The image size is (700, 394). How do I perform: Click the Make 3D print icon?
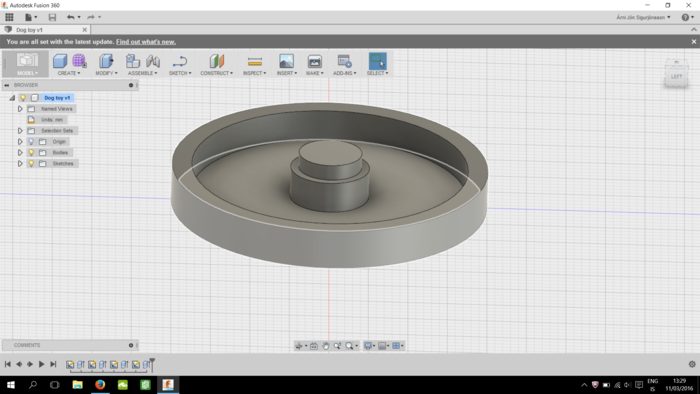[x=315, y=61]
